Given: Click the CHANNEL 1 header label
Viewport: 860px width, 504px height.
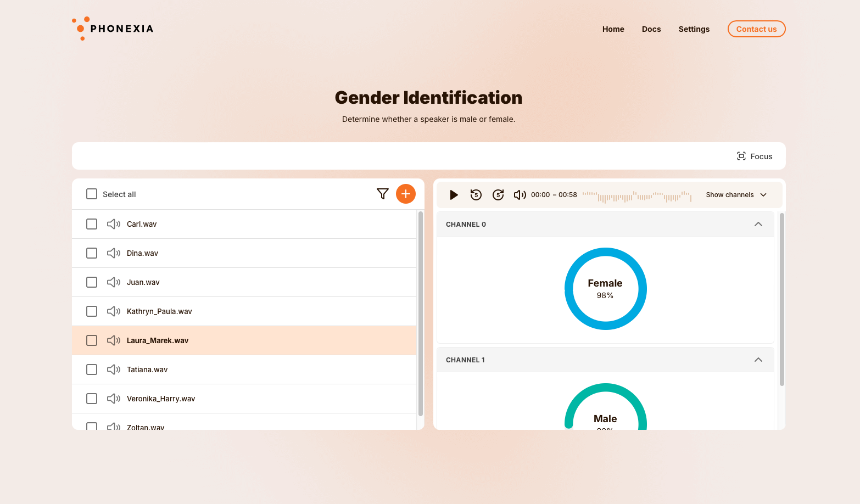Looking at the screenshot, I should pyautogui.click(x=465, y=360).
